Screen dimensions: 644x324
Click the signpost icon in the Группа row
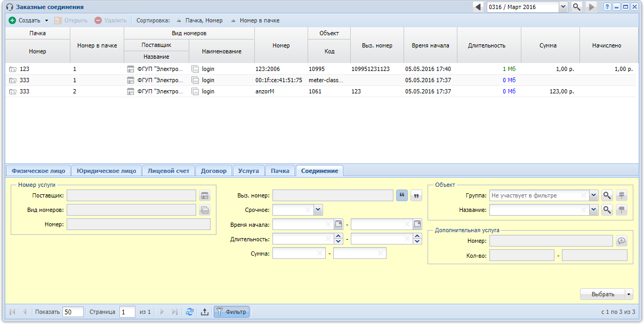(621, 196)
